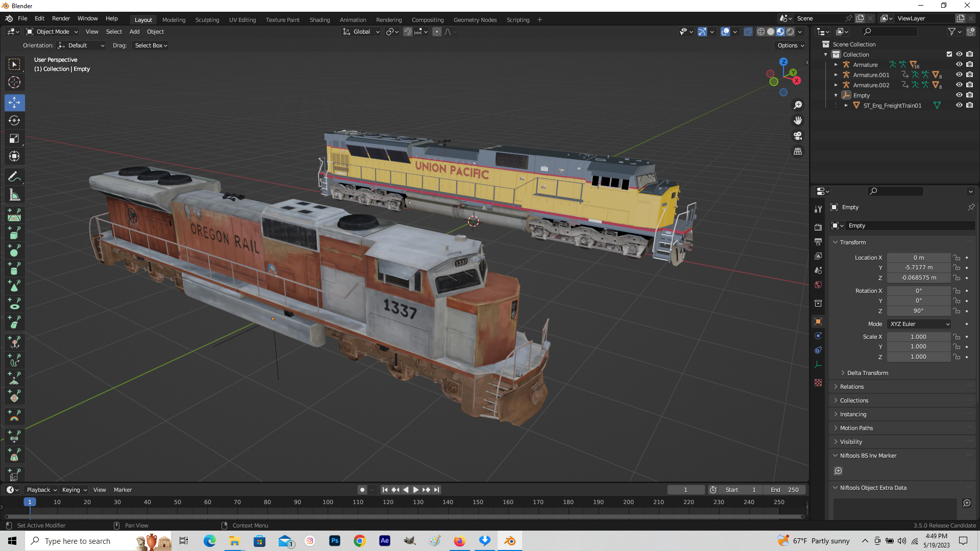Click the Options button in the header
Screen dimensions: 980x551
[x=789, y=45]
